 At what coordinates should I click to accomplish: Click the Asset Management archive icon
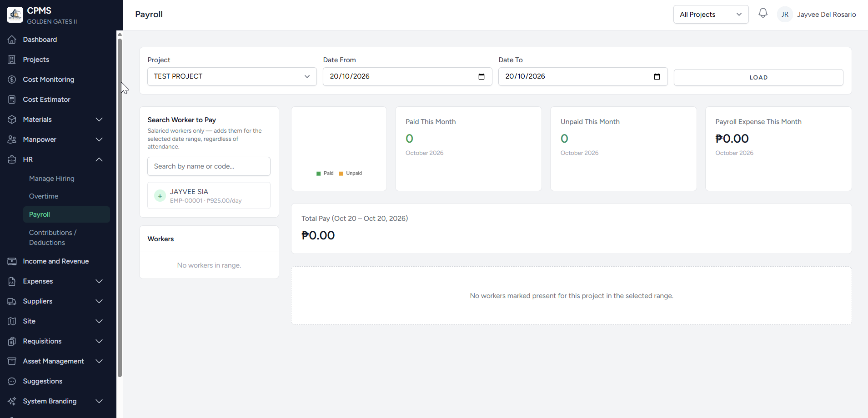12,361
